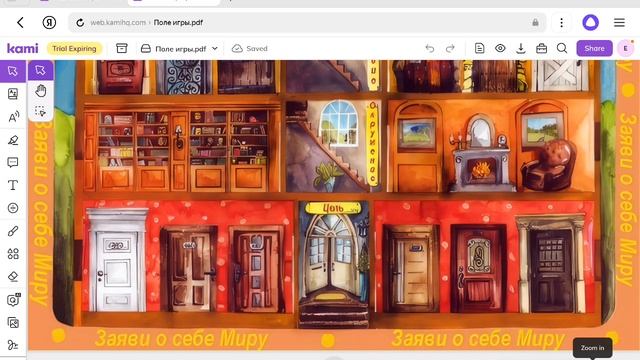Image resolution: width=640 pixels, height=360 pixels.
Task: Select the Eraser tool
Action: (x=13, y=277)
